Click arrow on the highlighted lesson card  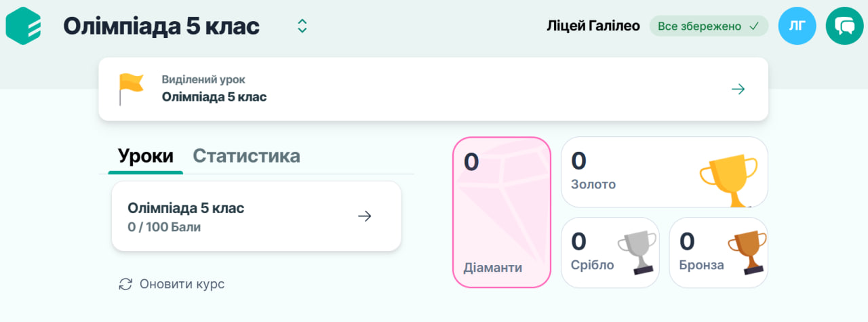(x=738, y=89)
